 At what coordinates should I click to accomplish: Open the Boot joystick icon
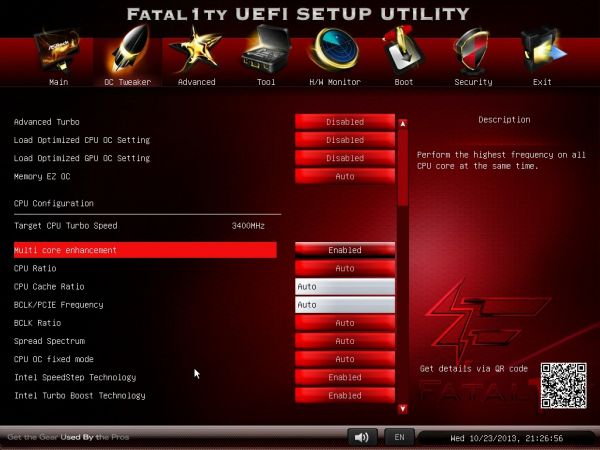403,51
